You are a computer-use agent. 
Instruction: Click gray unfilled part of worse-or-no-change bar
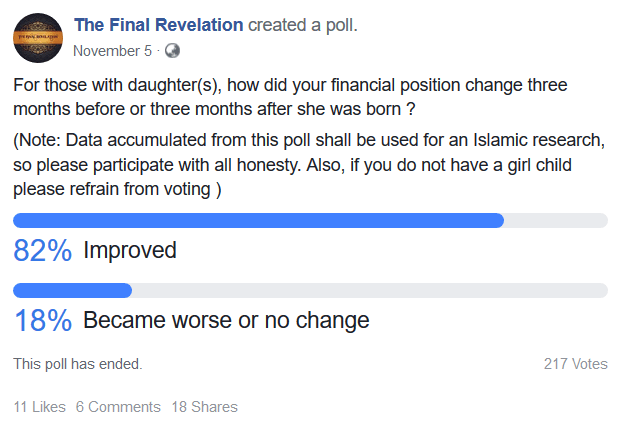(370, 290)
